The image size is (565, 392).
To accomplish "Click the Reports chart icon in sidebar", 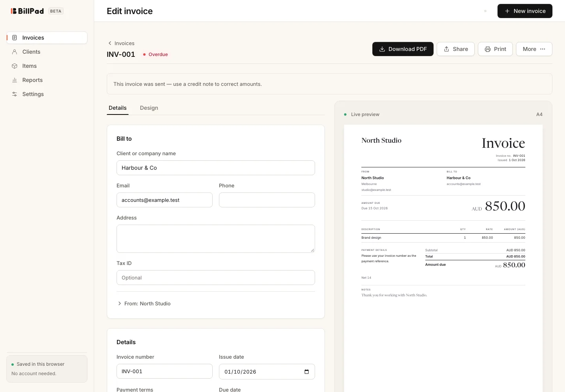I will click(x=15, y=80).
